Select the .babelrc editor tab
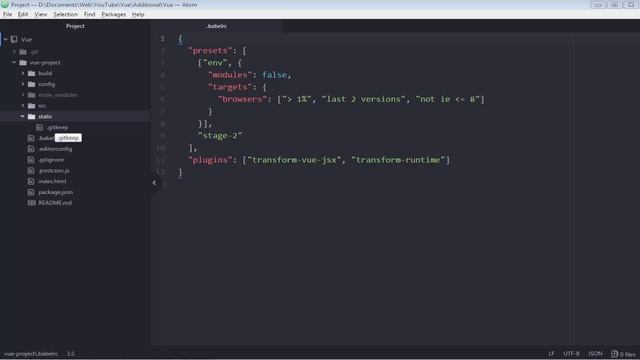 coord(216,26)
